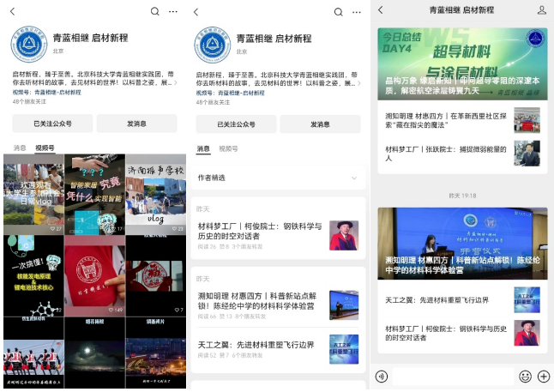Viewport: 554px width, 392px height.
Task: Open more options menu in left profile screen
Action: pyautogui.click(x=173, y=11)
